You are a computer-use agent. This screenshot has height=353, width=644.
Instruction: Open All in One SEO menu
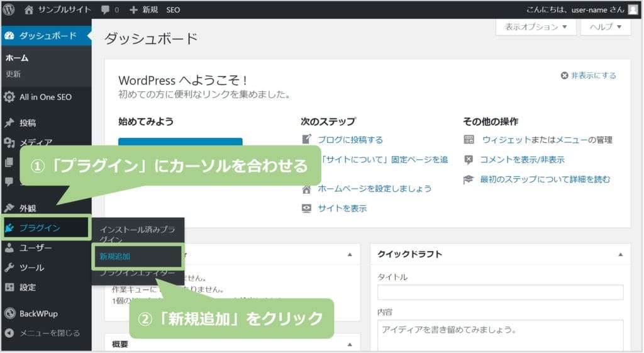46,97
